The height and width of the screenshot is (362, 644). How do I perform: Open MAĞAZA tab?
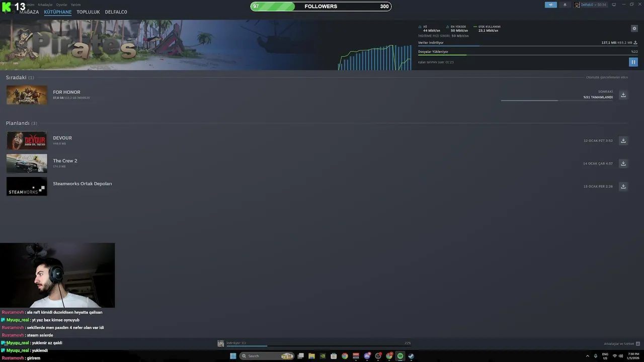coord(29,12)
